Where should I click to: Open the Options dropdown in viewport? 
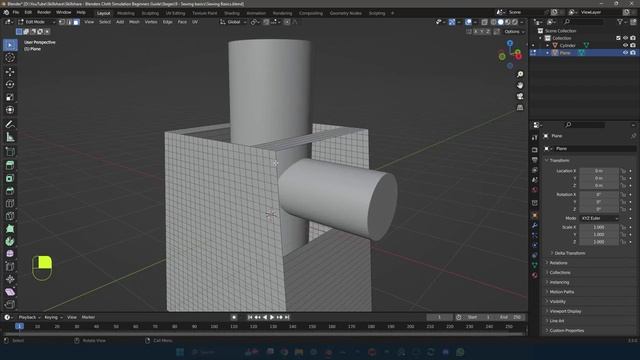pos(514,32)
